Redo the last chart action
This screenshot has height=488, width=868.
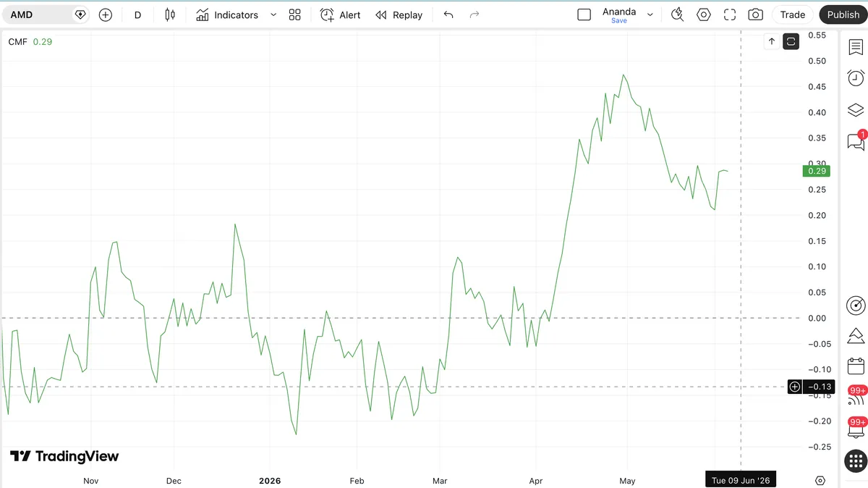point(475,14)
